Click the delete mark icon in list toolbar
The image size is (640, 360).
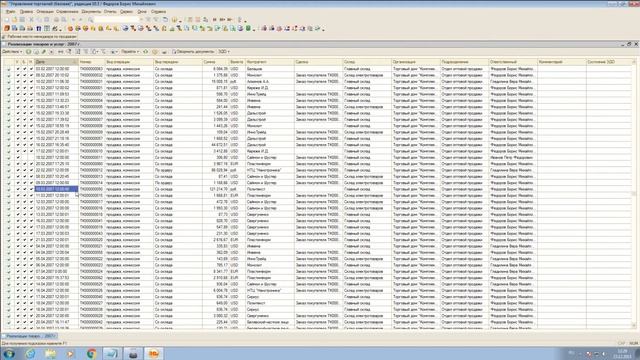pos(51,52)
